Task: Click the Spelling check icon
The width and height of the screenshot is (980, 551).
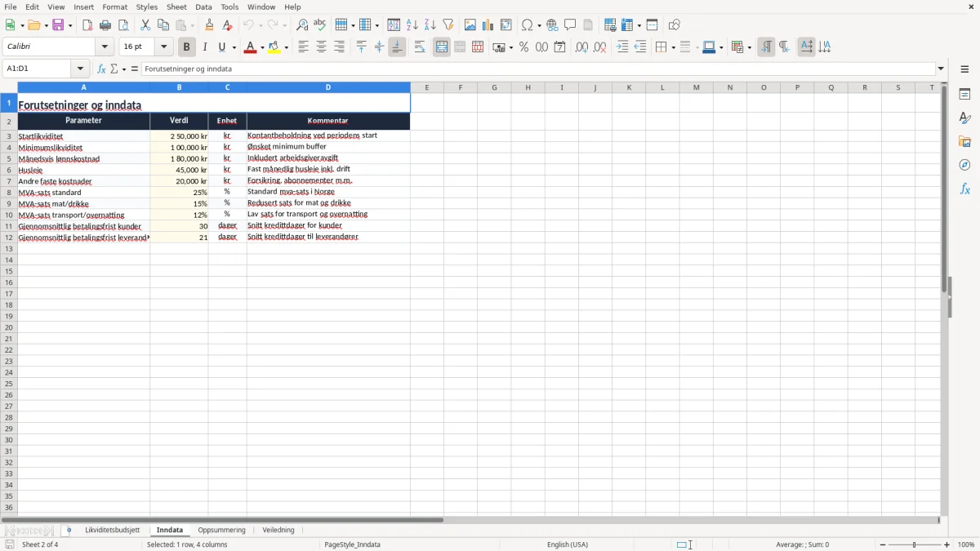Action: point(320,25)
